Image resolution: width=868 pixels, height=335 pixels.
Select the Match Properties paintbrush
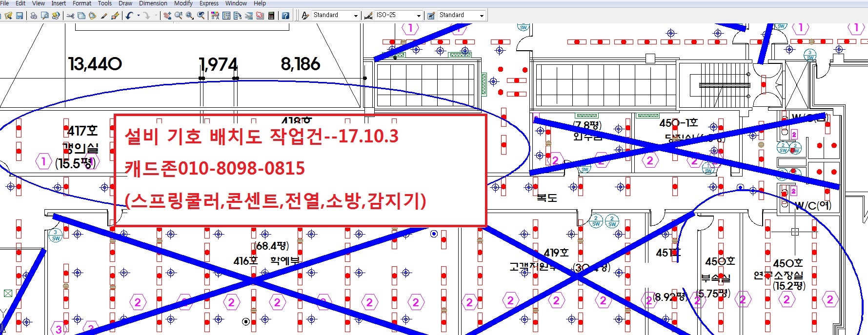point(104,16)
